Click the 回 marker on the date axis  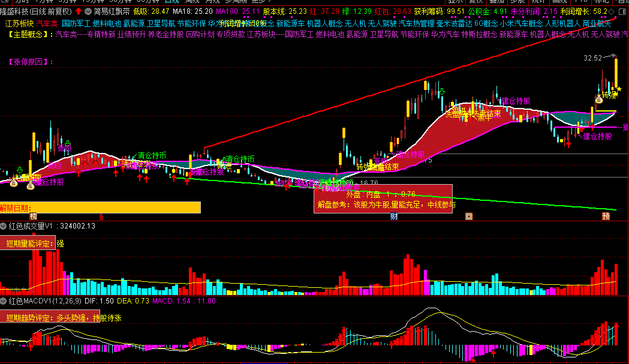pos(468,216)
